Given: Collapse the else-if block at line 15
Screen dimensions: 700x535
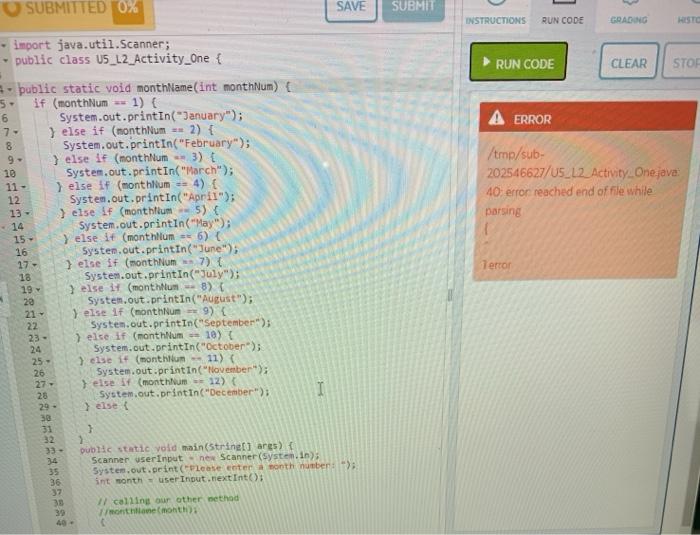Looking at the screenshot, I should click(31, 239).
